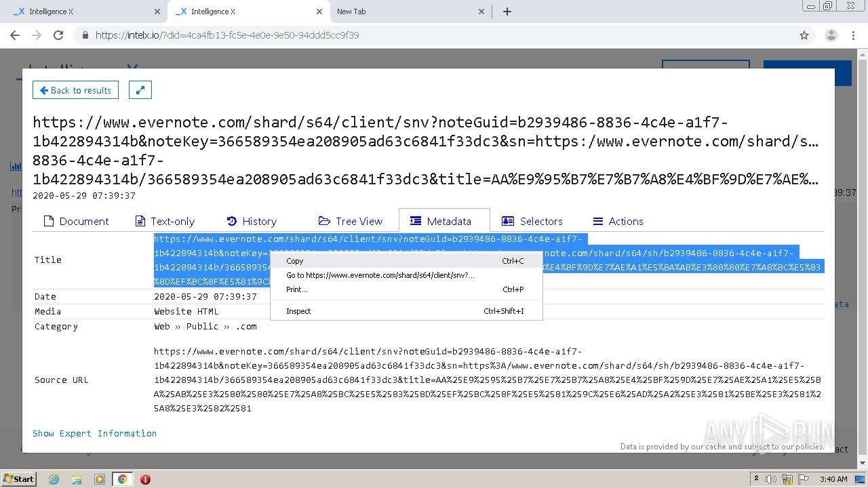Open a new browser tab with the plus button
The height and width of the screenshot is (488, 868).
pyautogui.click(x=507, y=12)
